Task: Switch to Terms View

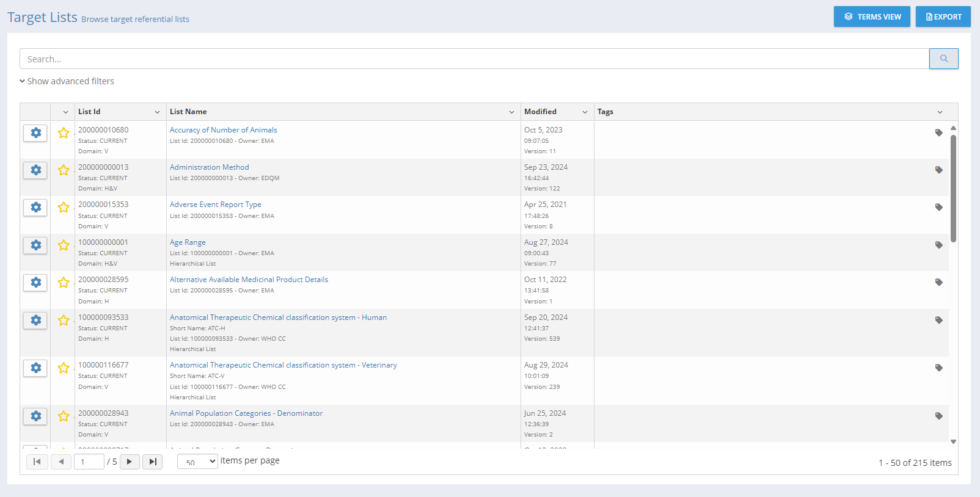Action: point(872,16)
